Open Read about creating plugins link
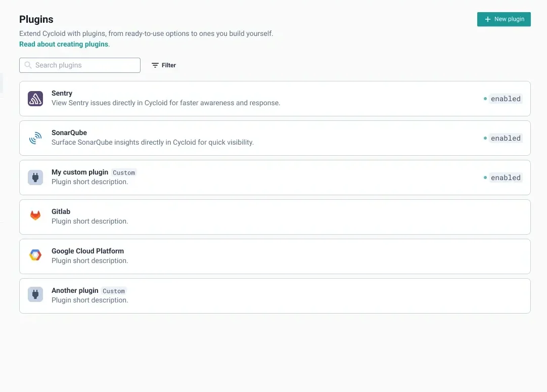The height and width of the screenshot is (392, 547). pyautogui.click(x=64, y=44)
